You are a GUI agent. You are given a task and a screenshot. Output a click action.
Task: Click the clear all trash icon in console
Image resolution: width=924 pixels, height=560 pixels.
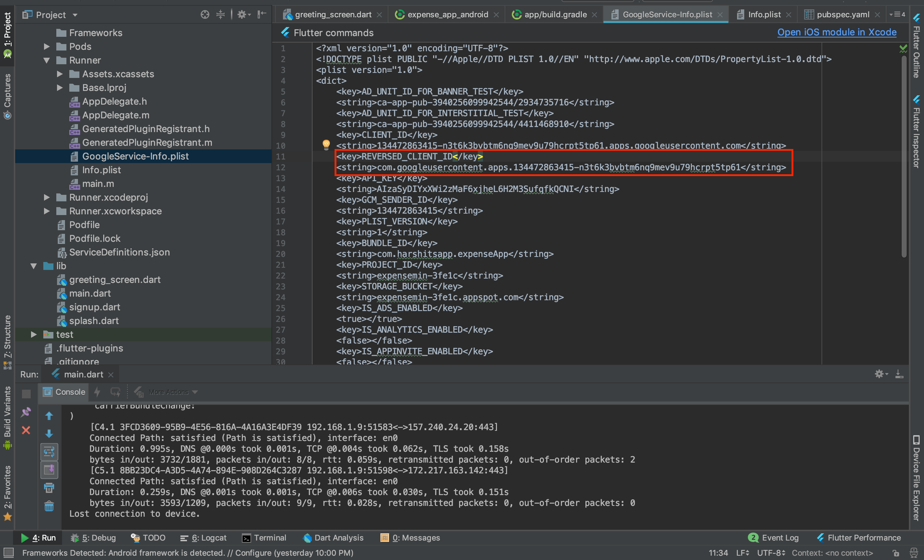click(x=49, y=506)
